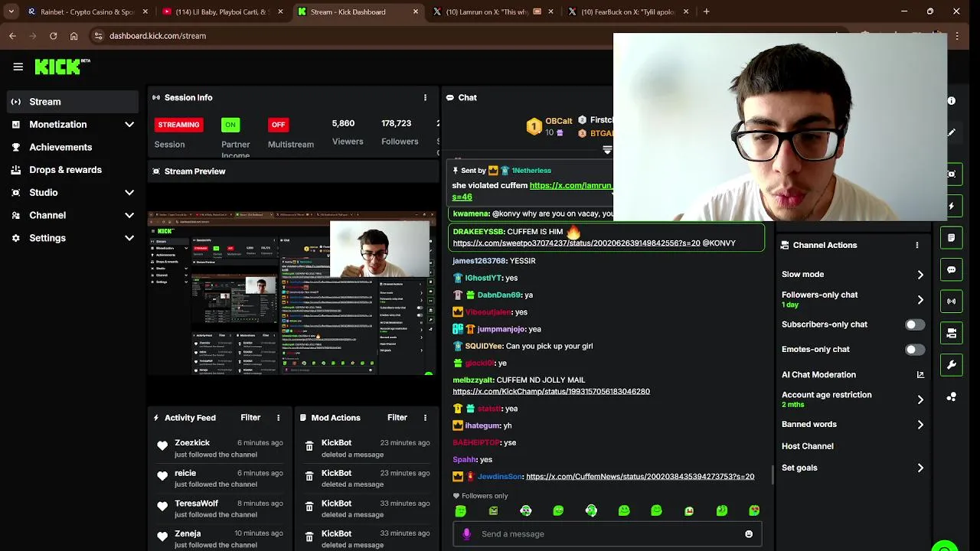Viewport: 980px width, 551px height.
Task: Click the Mod Actions Filter button
Action: [x=397, y=418]
